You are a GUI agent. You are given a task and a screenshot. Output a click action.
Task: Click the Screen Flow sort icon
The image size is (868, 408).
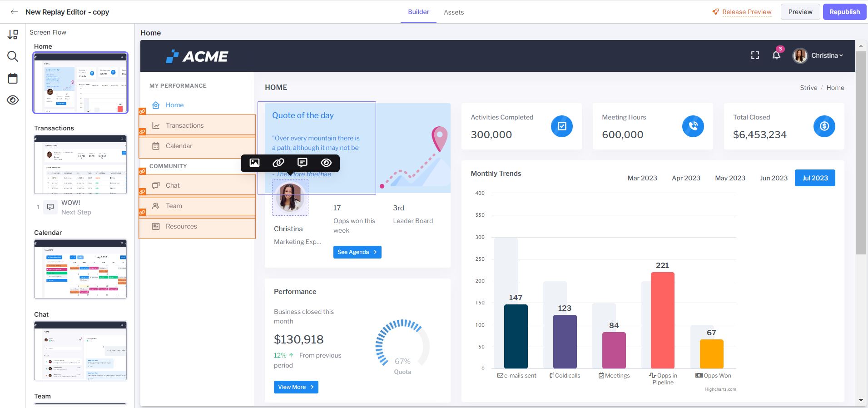13,35
